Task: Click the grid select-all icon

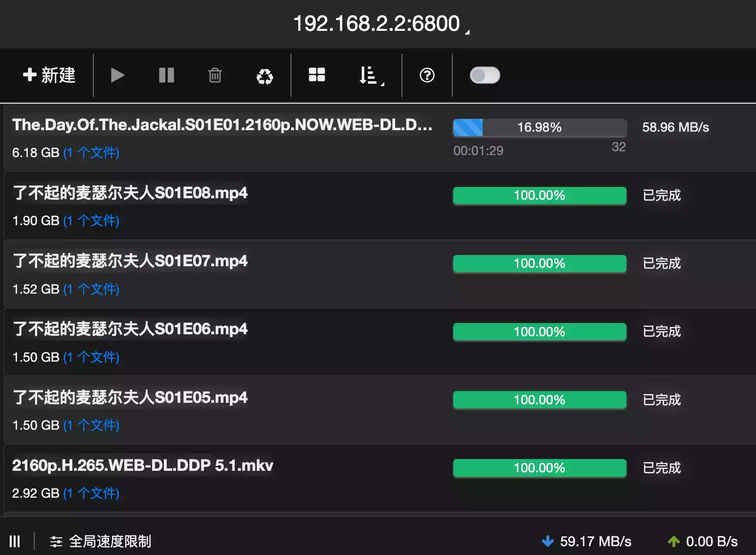Action: tap(317, 75)
